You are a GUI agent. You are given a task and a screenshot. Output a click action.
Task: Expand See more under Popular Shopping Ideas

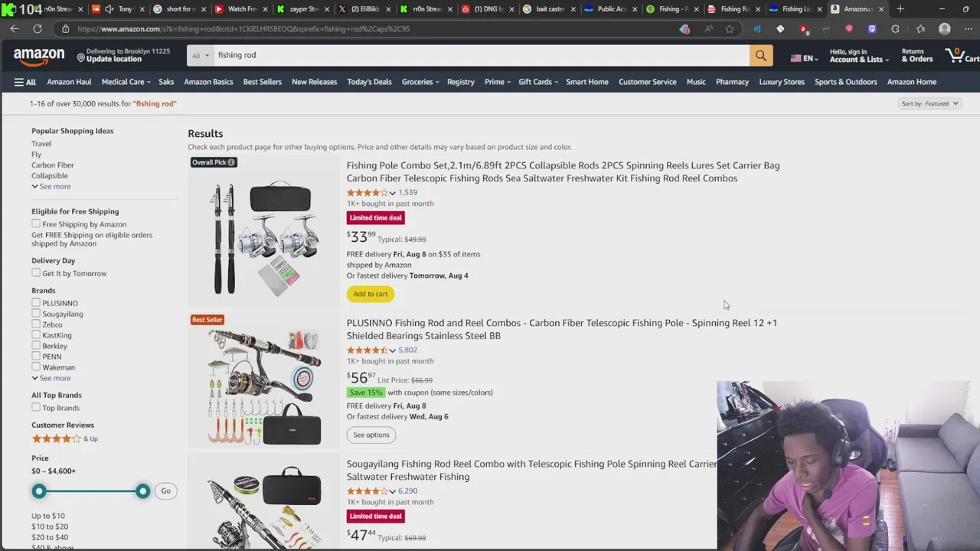(x=51, y=186)
